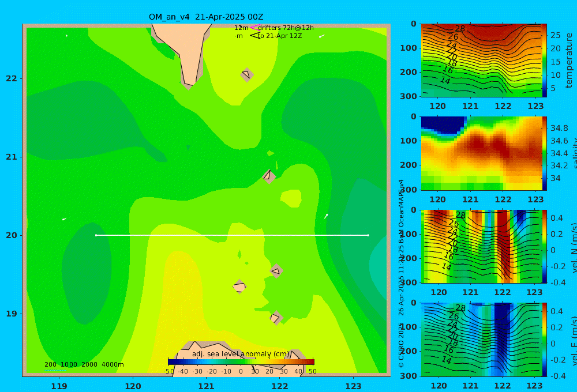Image resolution: width=577 pixels, height=392 pixels.
Task: Click the white drifter mark near 20.3N 122.6E
Action: click(x=326, y=216)
